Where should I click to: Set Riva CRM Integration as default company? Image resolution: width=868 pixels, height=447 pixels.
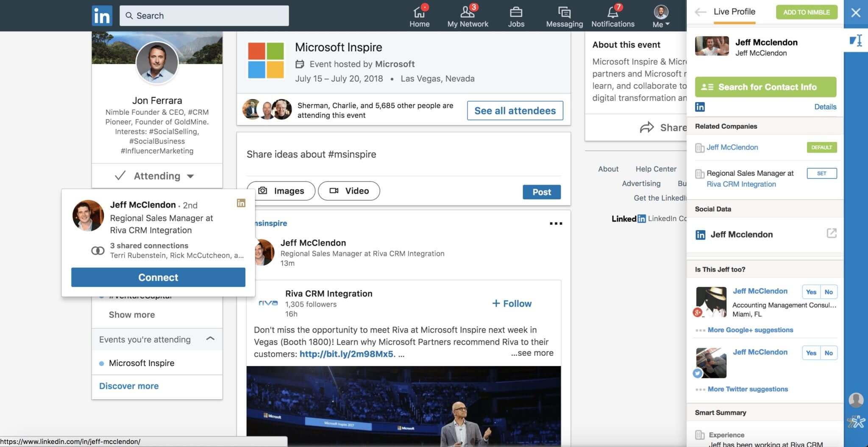pyautogui.click(x=821, y=173)
